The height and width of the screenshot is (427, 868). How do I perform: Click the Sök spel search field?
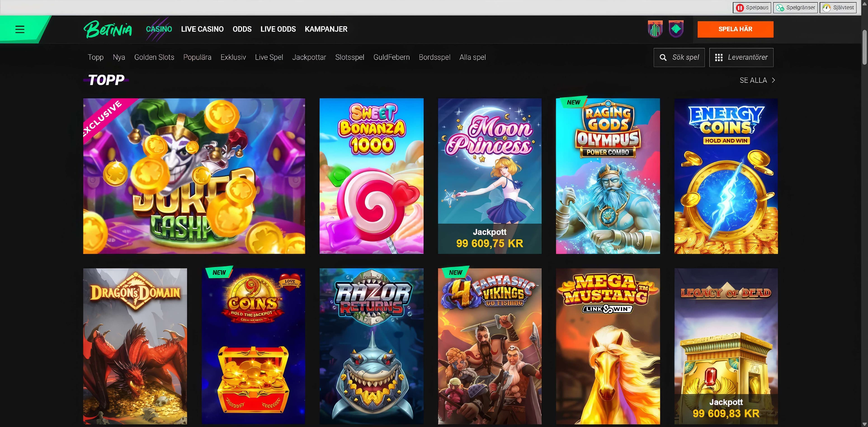click(685, 58)
